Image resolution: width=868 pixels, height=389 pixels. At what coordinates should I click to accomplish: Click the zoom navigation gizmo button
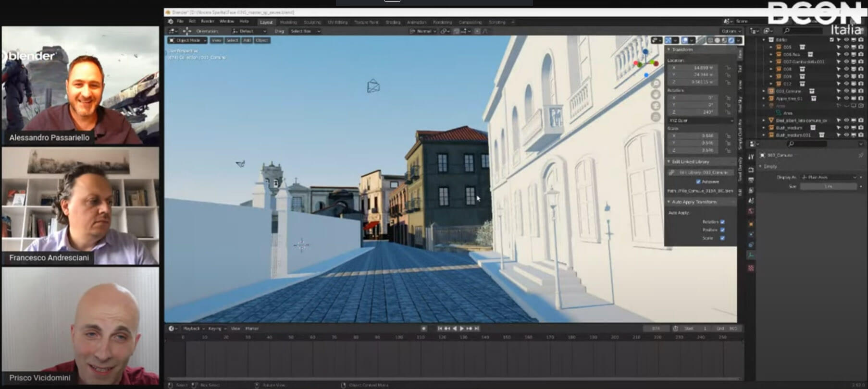[656, 84]
